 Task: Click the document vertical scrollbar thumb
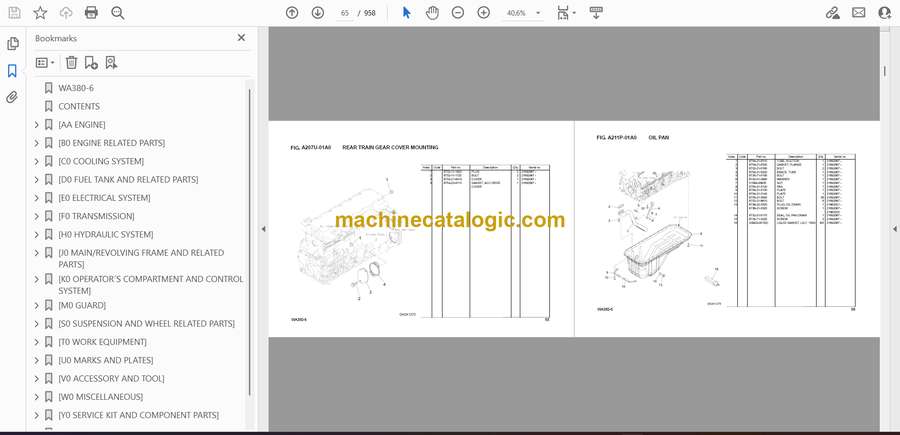click(885, 71)
